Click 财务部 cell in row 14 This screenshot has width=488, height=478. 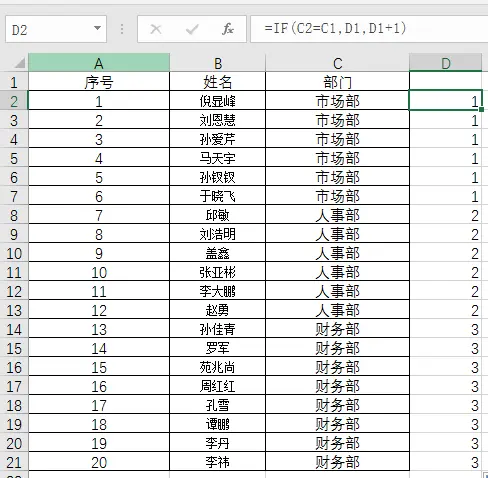click(x=337, y=329)
